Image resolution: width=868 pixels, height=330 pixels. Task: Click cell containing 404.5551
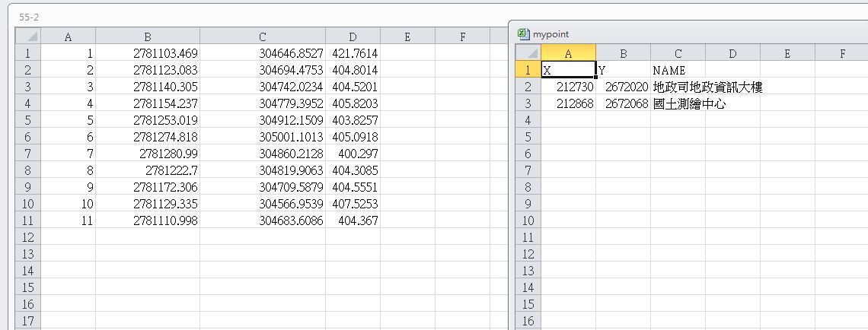click(353, 187)
